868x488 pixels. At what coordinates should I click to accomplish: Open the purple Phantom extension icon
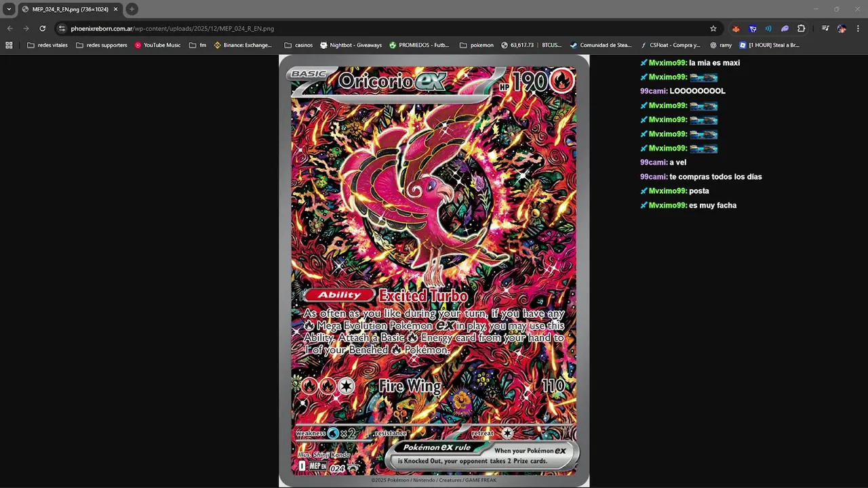point(785,28)
